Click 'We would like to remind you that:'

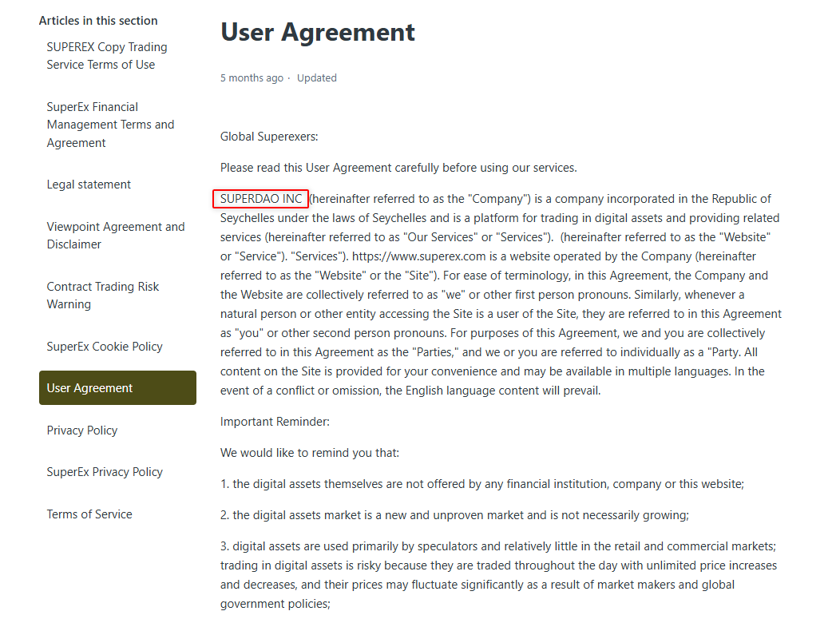pyautogui.click(x=310, y=453)
